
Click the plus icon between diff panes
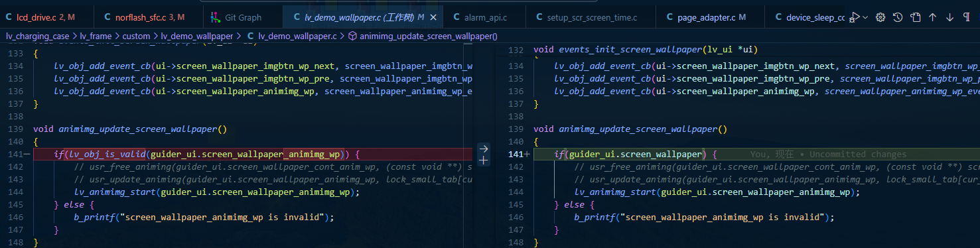483,160
